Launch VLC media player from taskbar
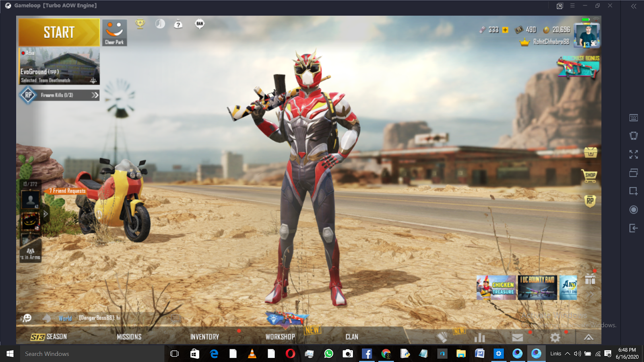The image size is (644, 362). (252, 354)
